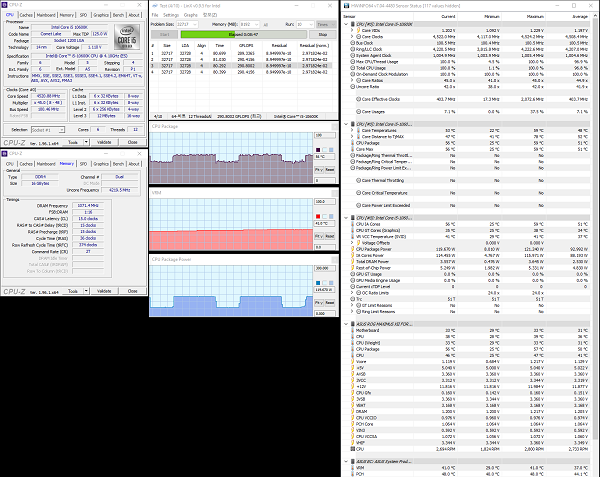Open Tools dropdown arrow in CPU-Z Memory window

86,291
